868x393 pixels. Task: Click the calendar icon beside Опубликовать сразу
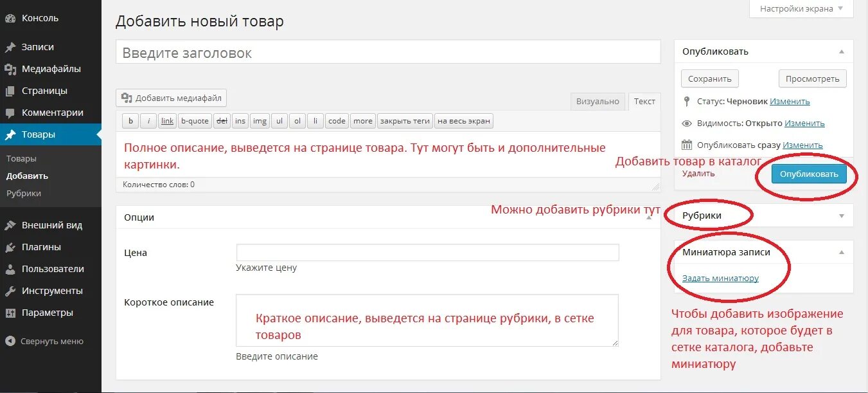687,145
